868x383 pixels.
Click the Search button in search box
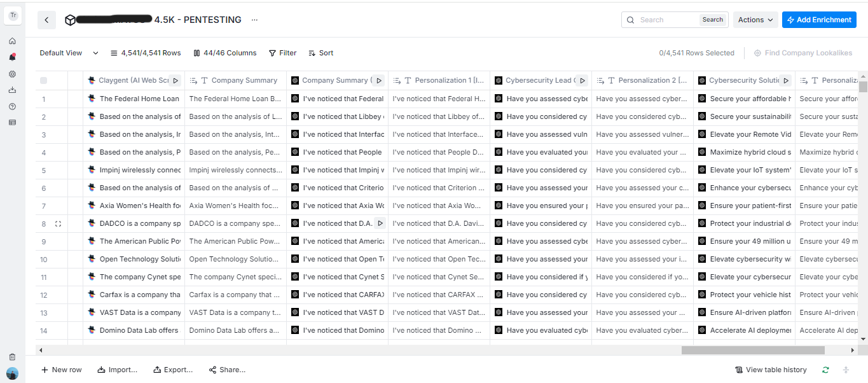pyautogui.click(x=712, y=20)
